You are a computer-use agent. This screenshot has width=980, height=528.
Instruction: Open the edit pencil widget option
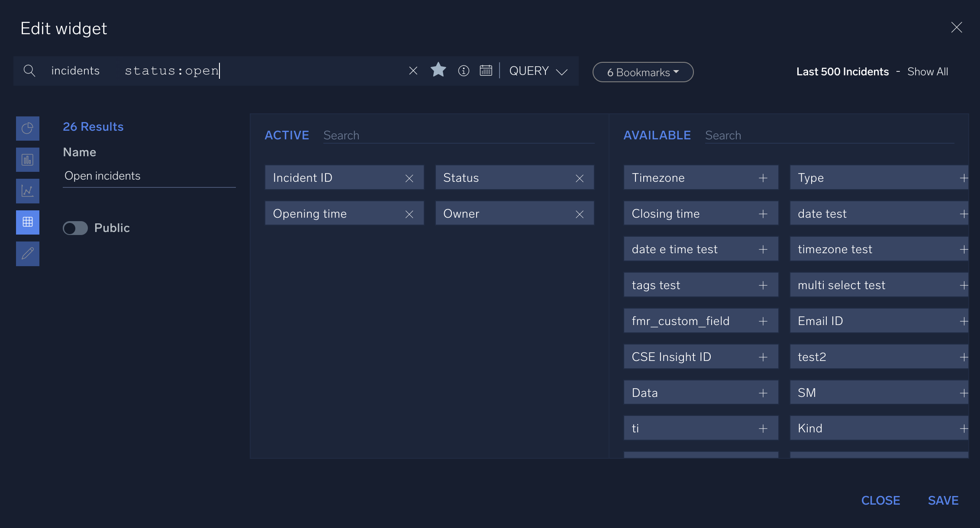pos(27,254)
